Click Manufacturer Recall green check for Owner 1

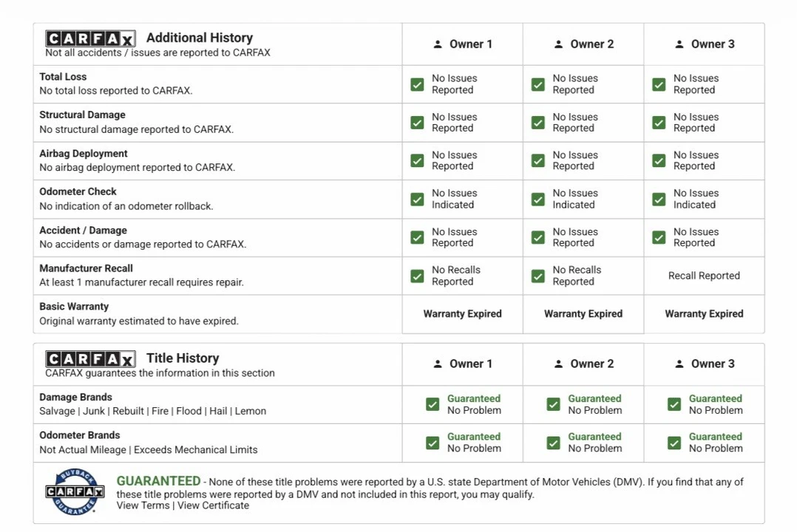click(417, 276)
